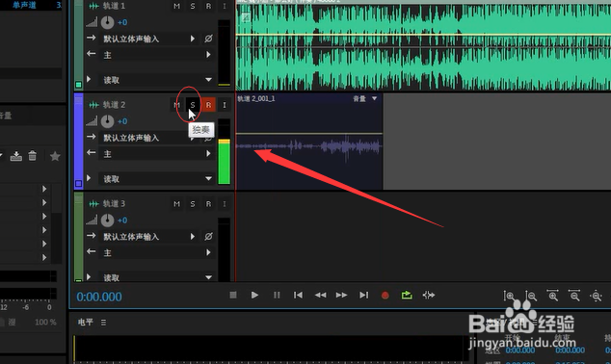Click the volume knob of 轨道 2

[x=108, y=121]
